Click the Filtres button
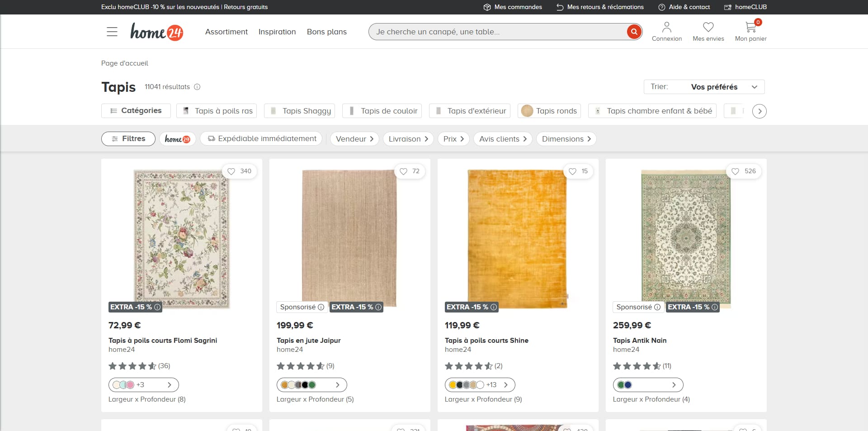868x431 pixels. point(128,139)
